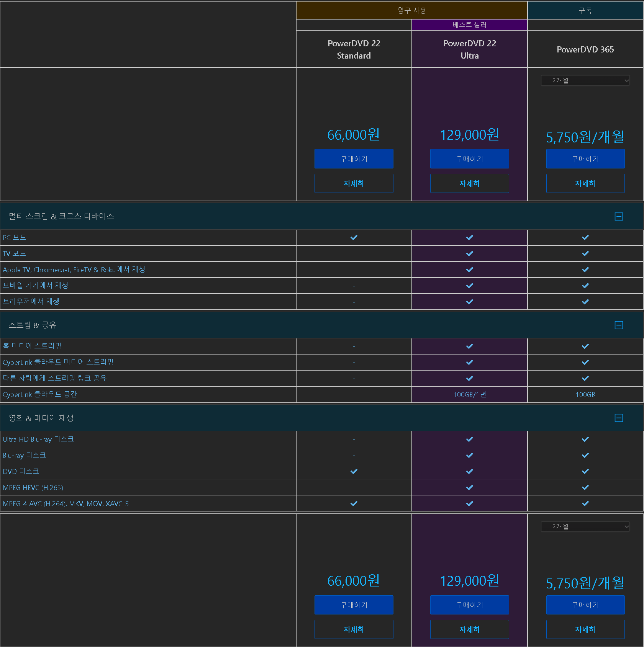Viewport: 644px width, 647px height.
Task: Click bottom 구매하기 for Standard 66,000원
Action: [x=354, y=605]
